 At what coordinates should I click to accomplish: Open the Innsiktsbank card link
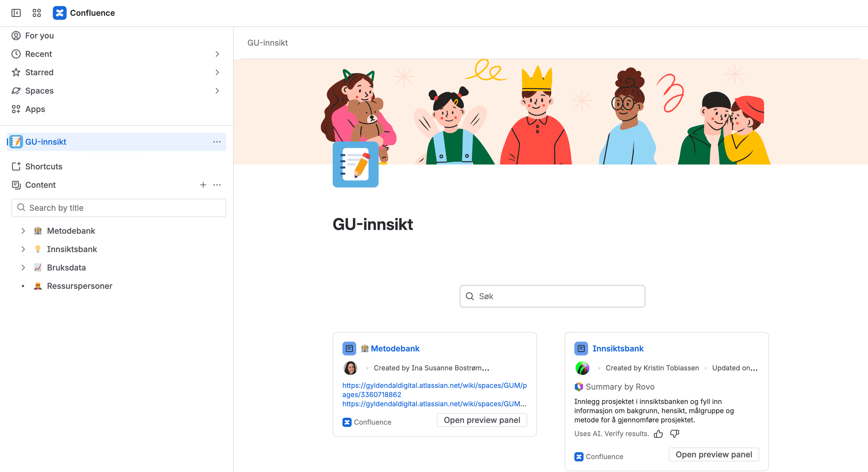click(618, 349)
